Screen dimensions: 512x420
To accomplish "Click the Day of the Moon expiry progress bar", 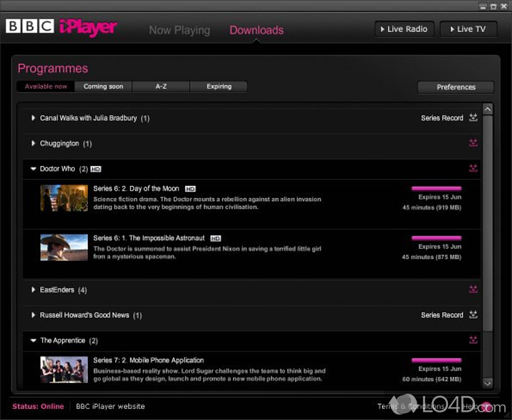I will pyautogui.click(x=436, y=188).
